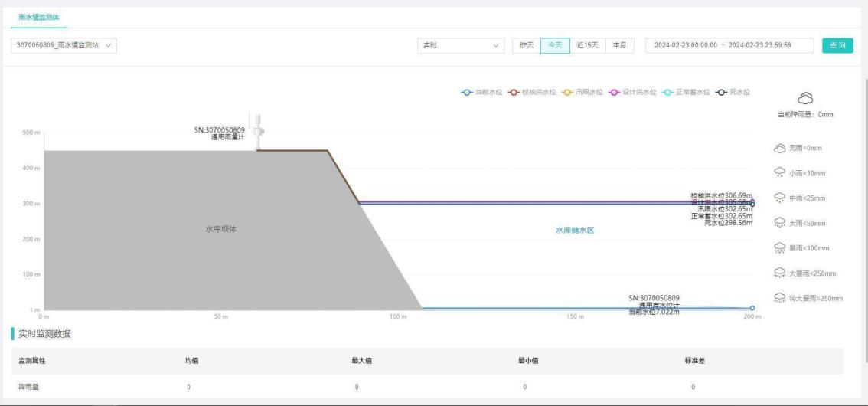Click the 查询 search button
Screen dimensions: 868x406
point(837,45)
